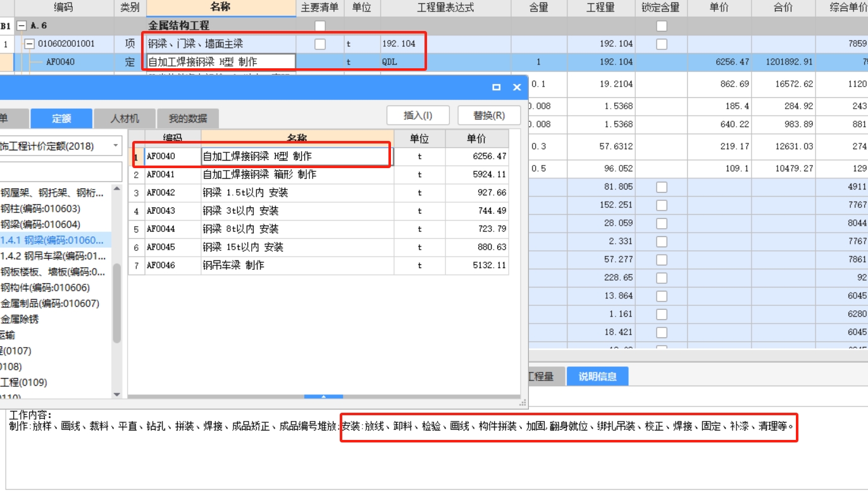Click the dialog 单价 column header
The height and width of the screenshot is (493, 868).
click(x=476, y=138)
